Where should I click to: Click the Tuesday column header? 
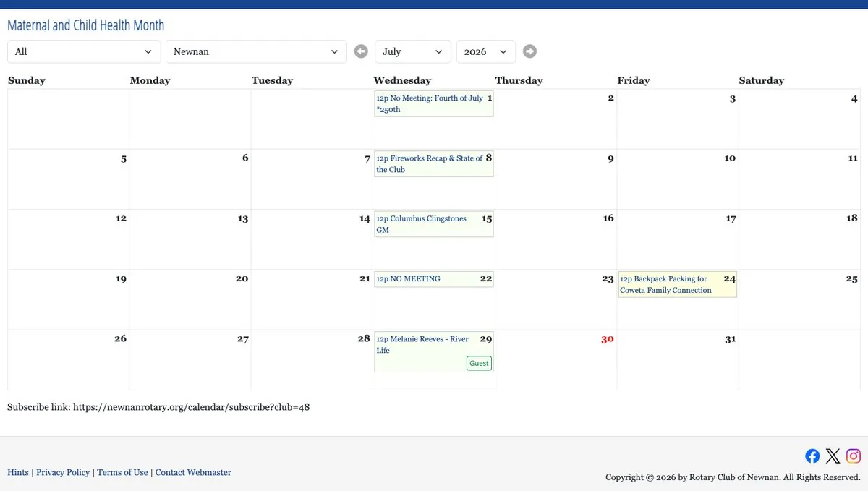point(272,80)
